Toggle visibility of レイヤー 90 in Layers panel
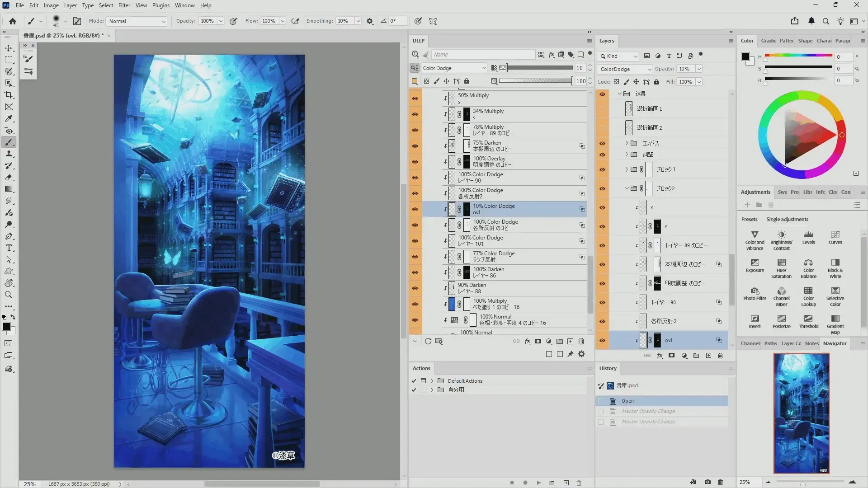 tap(602, 302)
